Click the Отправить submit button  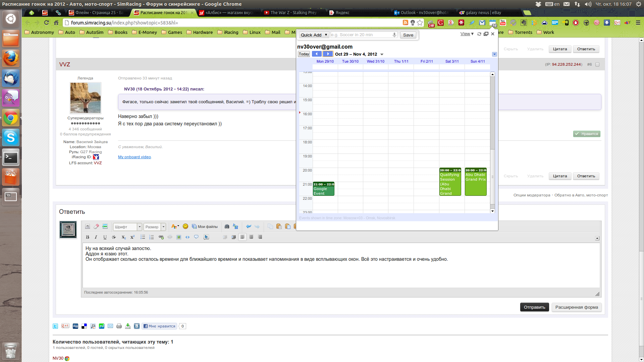[534, 307]
